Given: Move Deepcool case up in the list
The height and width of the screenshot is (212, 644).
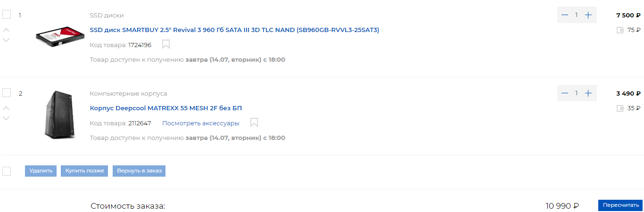Looking at the screenshot, I should click(x=6, y=108).
